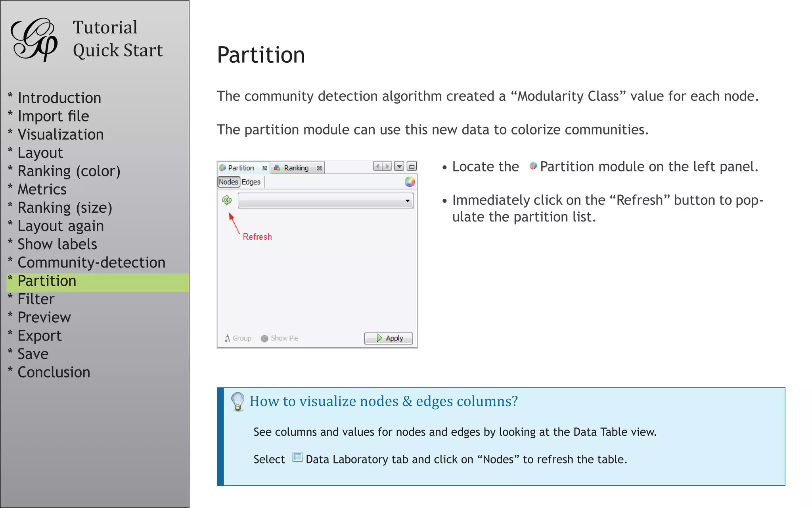This screenshot has height=508, width=812.
Task: Open the tab list dropdown arrow button
Action: click(399, 166)
